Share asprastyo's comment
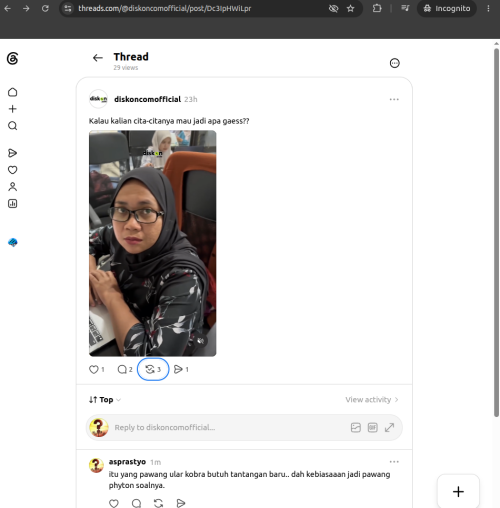 coord(181,503)
